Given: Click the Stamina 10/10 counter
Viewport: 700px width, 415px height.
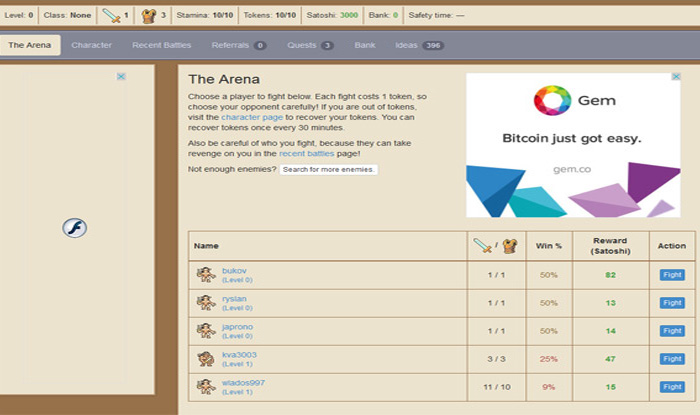Looking at the screenshot, I should [205, 15].
